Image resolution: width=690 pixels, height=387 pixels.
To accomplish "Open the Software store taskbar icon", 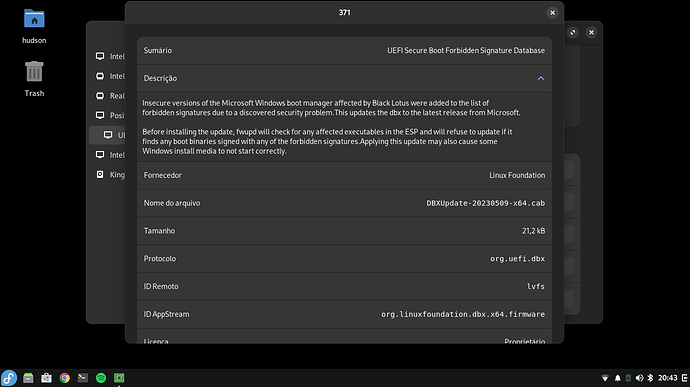I will (46, 378).
